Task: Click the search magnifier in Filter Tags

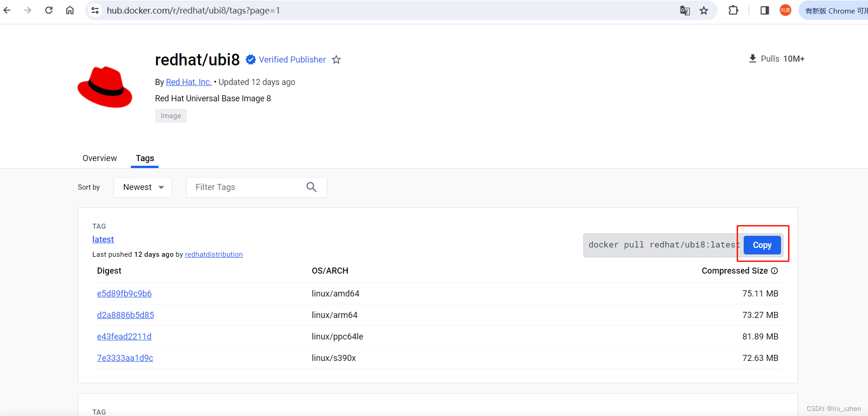Action: (311, 187)
